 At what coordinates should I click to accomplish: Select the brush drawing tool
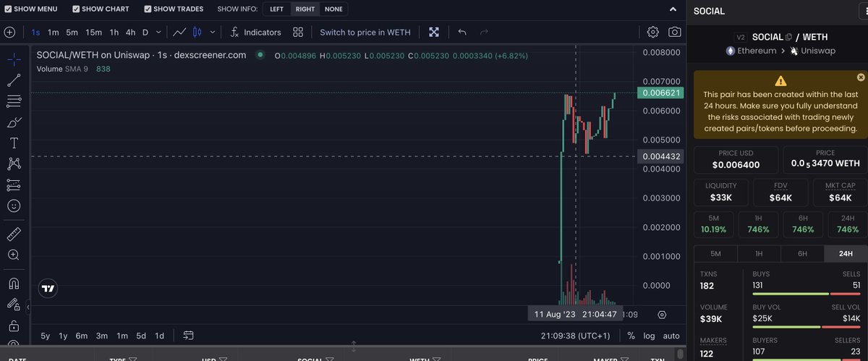click(x=13, y=122)
